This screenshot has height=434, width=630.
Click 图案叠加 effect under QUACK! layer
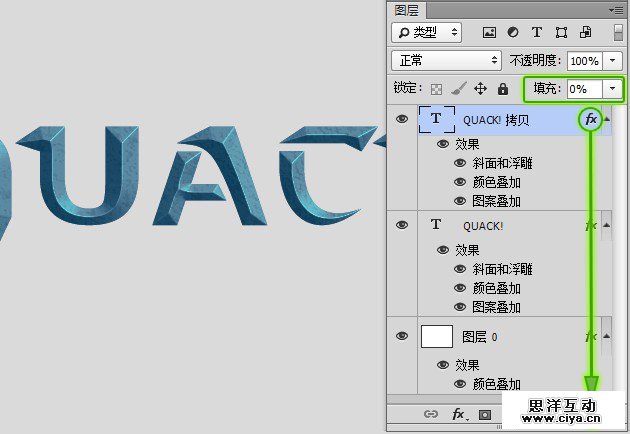pyautogui.click(x=497, y=307)
